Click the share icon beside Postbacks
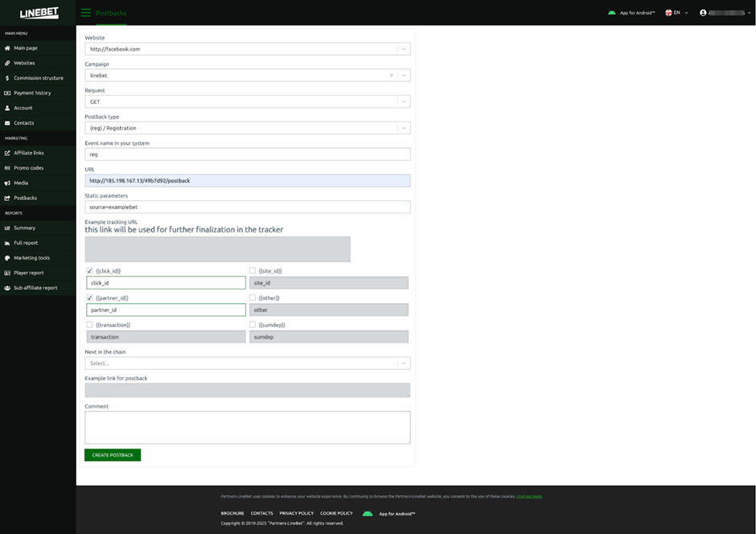The width and height of the screenshot is (756, 534). coord(7,198)
